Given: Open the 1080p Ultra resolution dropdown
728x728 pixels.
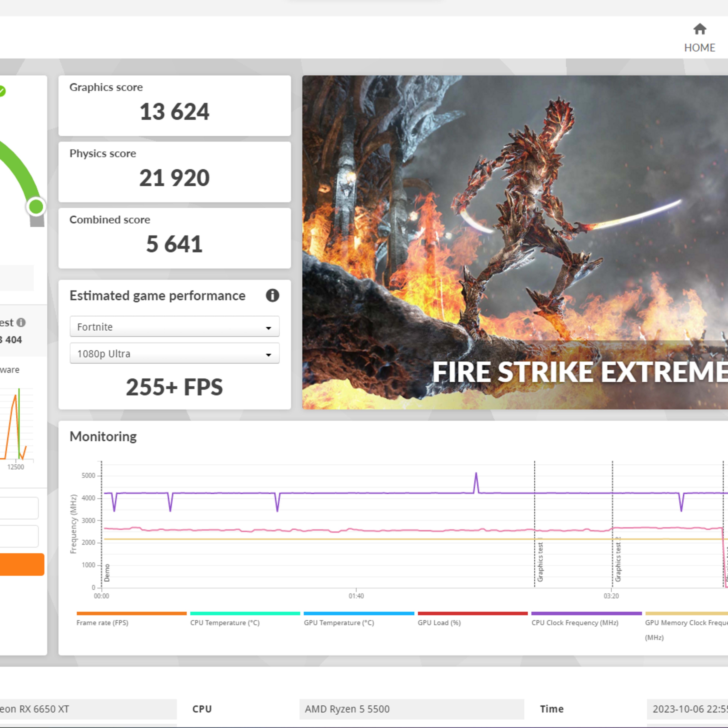Looking at the screenshot, I should pos(174,353).
